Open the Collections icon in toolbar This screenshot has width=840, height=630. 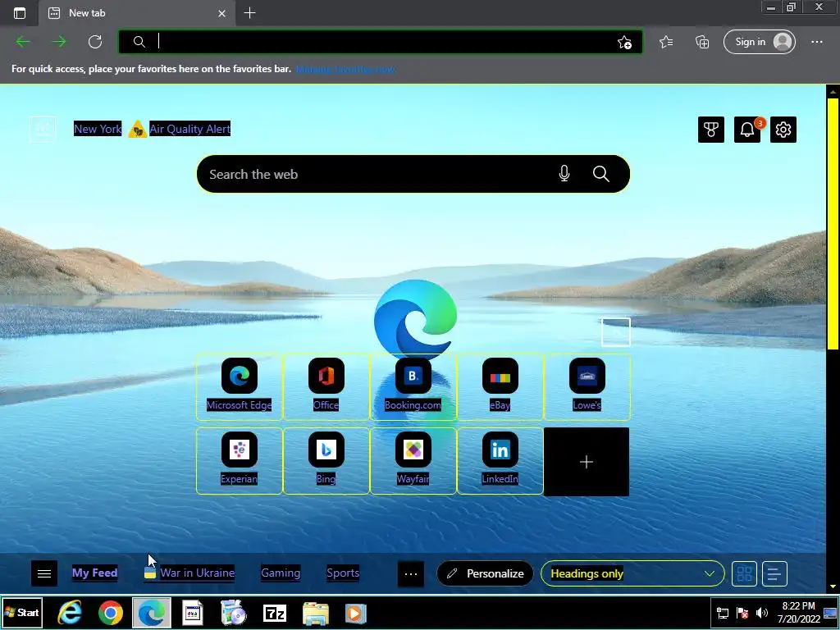coord(702,42)
